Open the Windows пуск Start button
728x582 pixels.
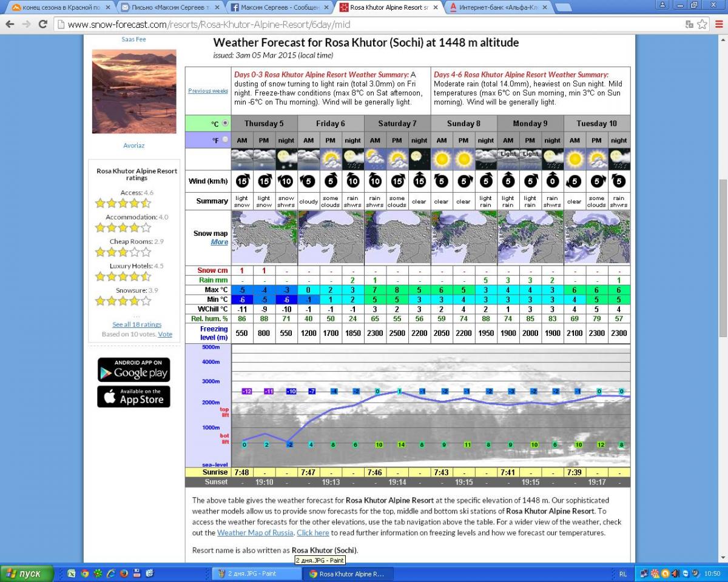tap(26, 574)
